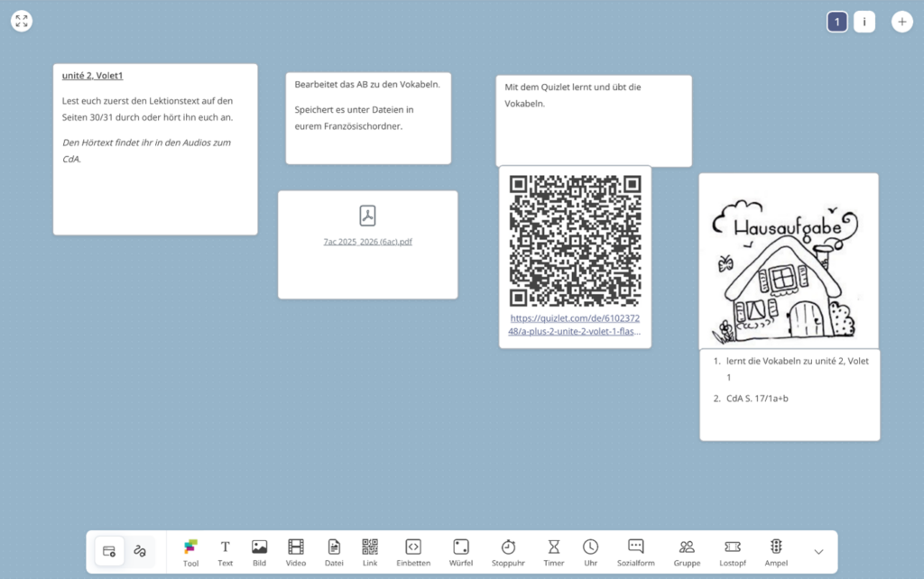Open the Tool picker in bottom toolbar
The height and width of the screenshot is (579, 924).
click(190, 552)
